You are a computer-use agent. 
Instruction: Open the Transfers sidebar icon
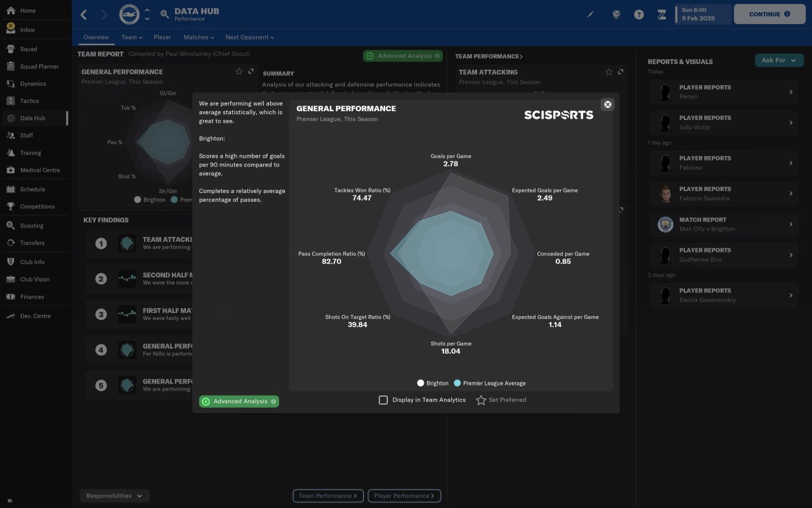point(11,243)
